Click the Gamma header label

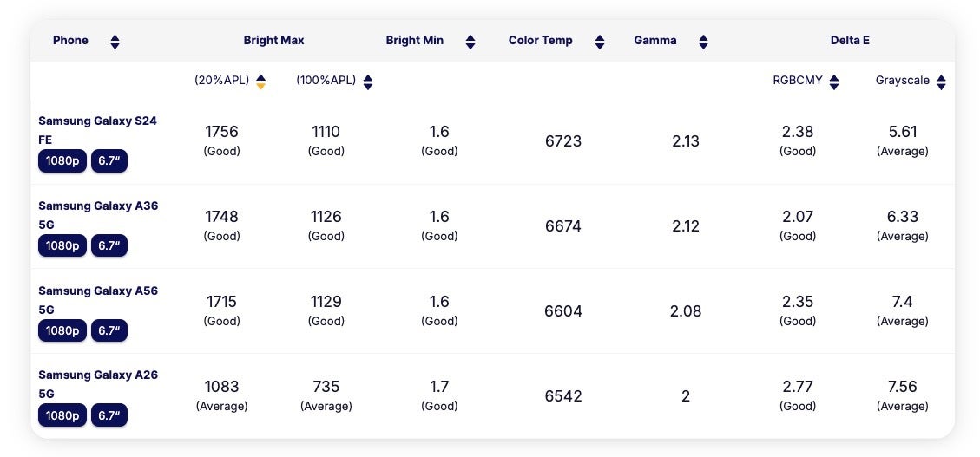point(655,41)
